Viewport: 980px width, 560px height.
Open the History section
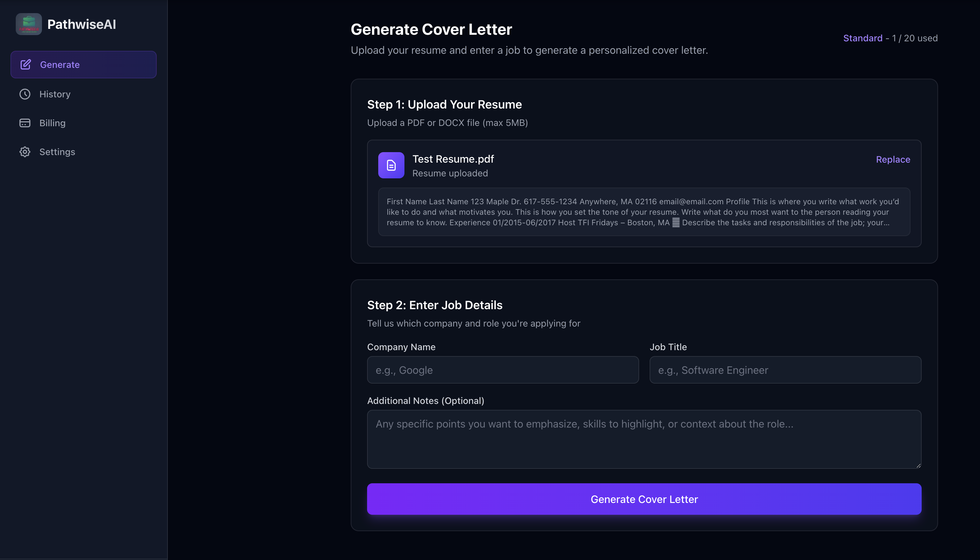pyautogui.click(x=55, y=94)
